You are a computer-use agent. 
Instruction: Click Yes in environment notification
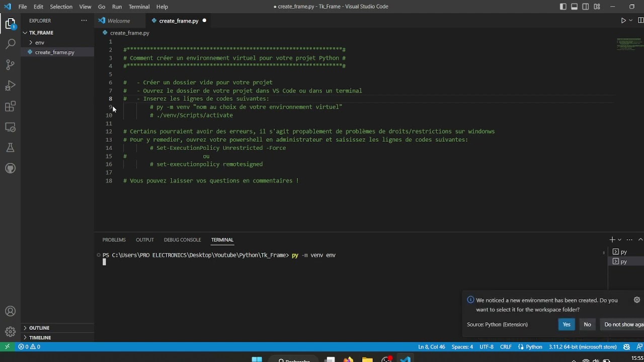click(567, 324)
